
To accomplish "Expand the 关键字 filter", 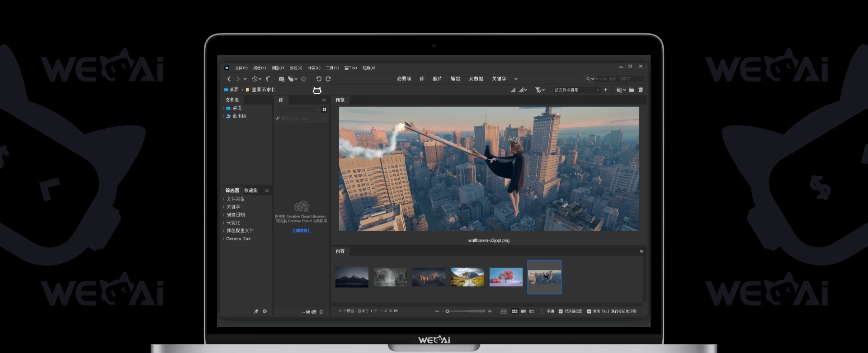I will point(223,207).
